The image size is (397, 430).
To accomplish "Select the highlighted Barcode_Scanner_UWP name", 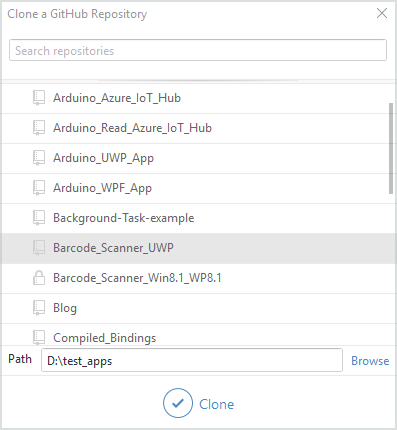I will pos(113,248).
